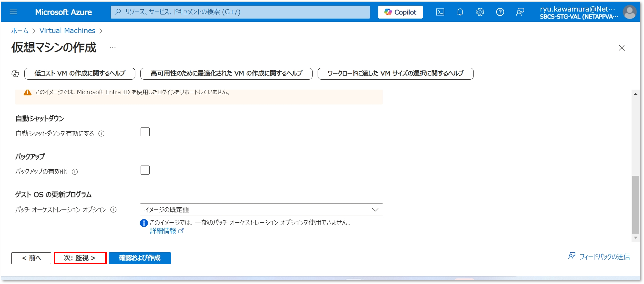Image resolution: width=644 pixels, height=284 pixels.
Task: Open Cloud Shell from top bar
Action: (x=440, y=12)
